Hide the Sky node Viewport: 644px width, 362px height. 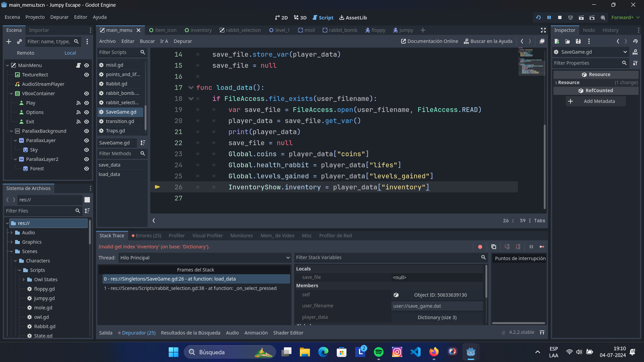(x=87, y=150)
